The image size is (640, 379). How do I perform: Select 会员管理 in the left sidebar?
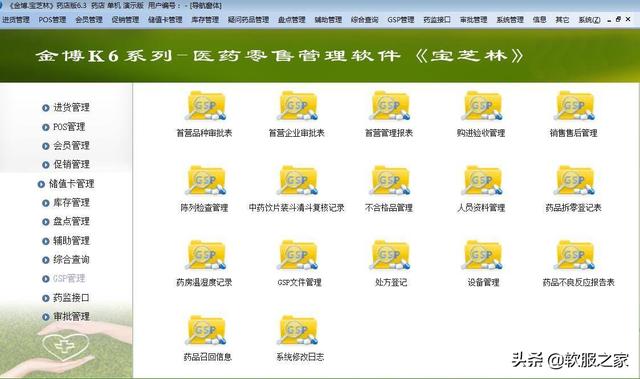pos(66,146)
